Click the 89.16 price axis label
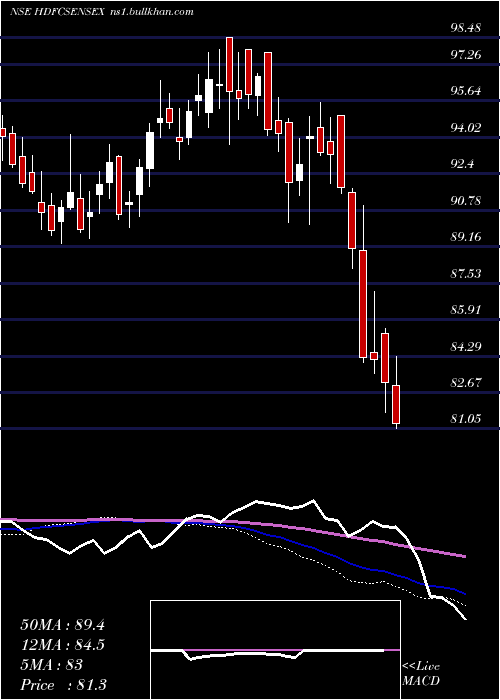The width and height of the screenshot is (500, 700). coord(465,237)
